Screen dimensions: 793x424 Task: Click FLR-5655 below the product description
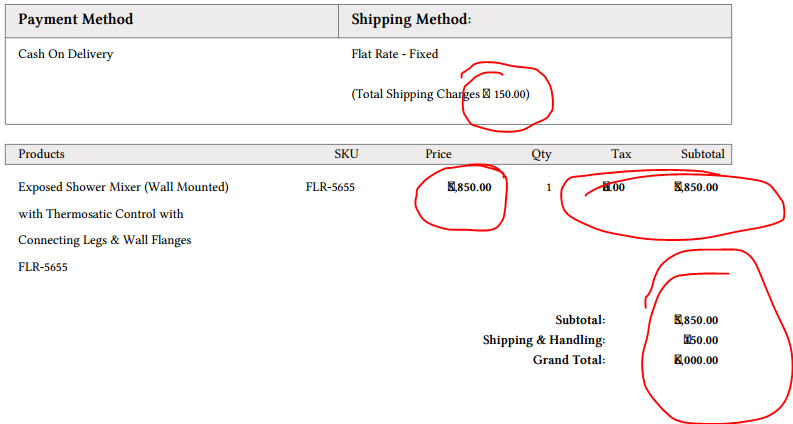click(x=43, y=267)
